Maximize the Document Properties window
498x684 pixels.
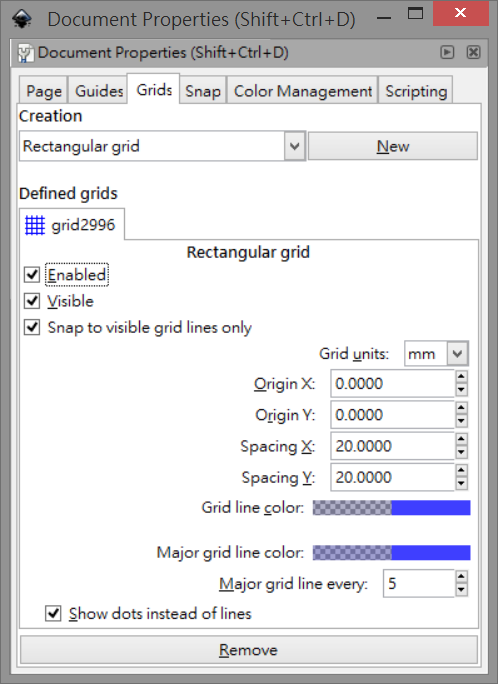click(x=415, y=14)
